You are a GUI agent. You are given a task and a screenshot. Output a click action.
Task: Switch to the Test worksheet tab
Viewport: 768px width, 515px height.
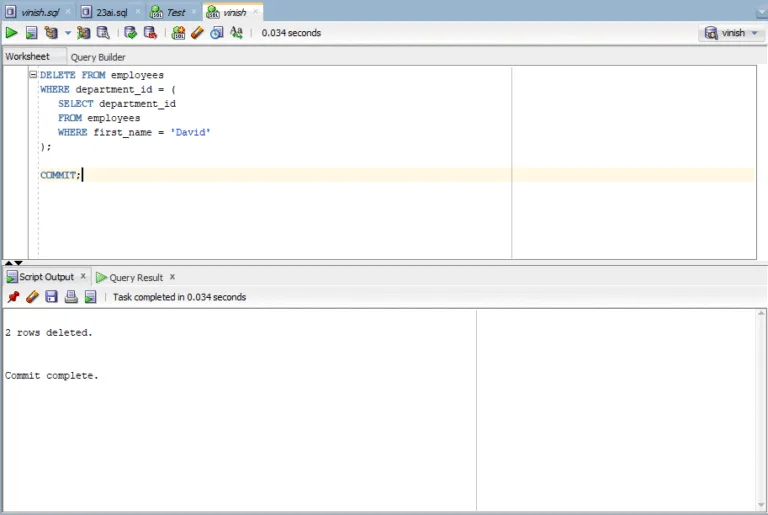(x=175, y=12)
